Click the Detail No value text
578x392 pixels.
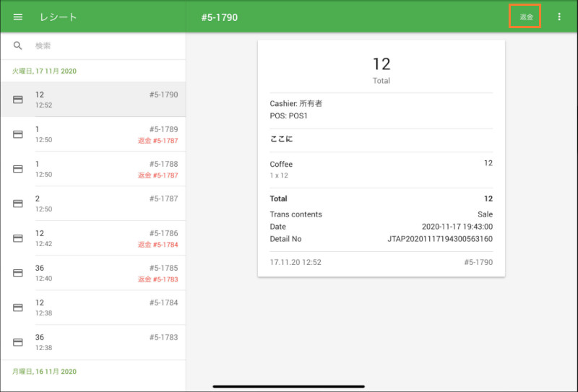coord(440,239)
